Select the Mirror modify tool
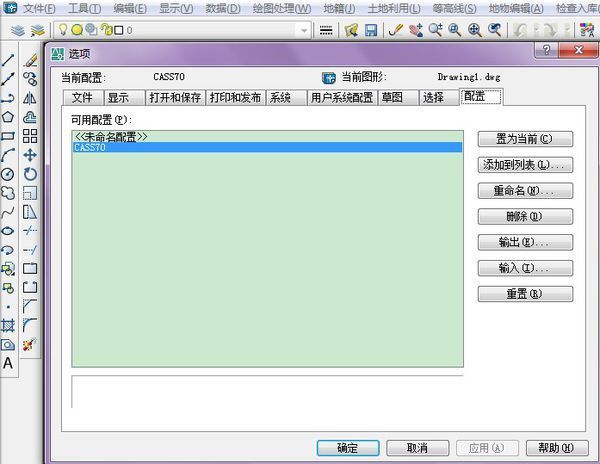 click(30, 98)
